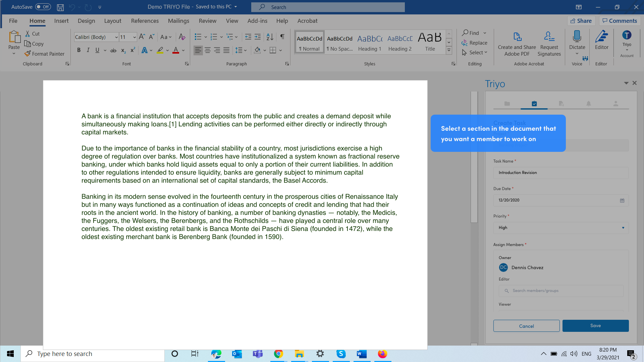Click the Share button

click(581, 21)
